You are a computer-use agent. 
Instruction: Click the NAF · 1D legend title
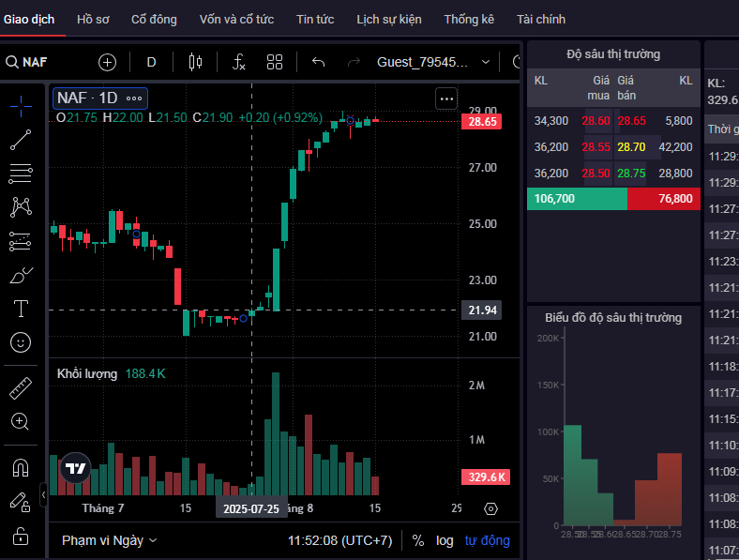(87, 98)
